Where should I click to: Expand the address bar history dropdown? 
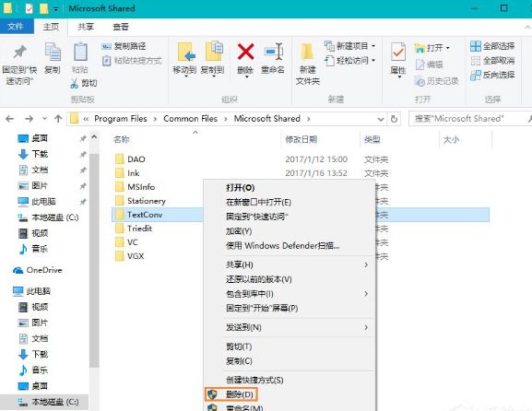pos(381,119)
